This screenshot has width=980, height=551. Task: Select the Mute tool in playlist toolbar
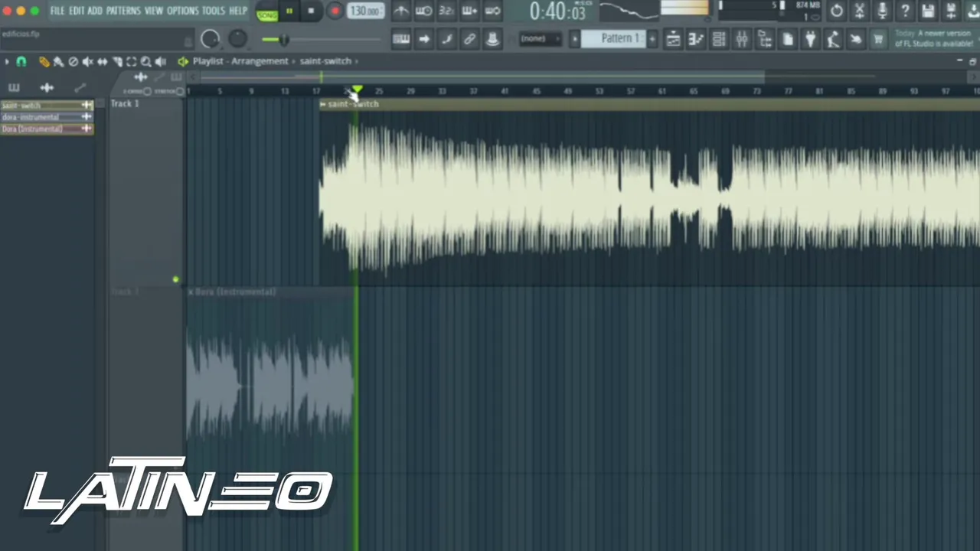[x=88, y=61]
